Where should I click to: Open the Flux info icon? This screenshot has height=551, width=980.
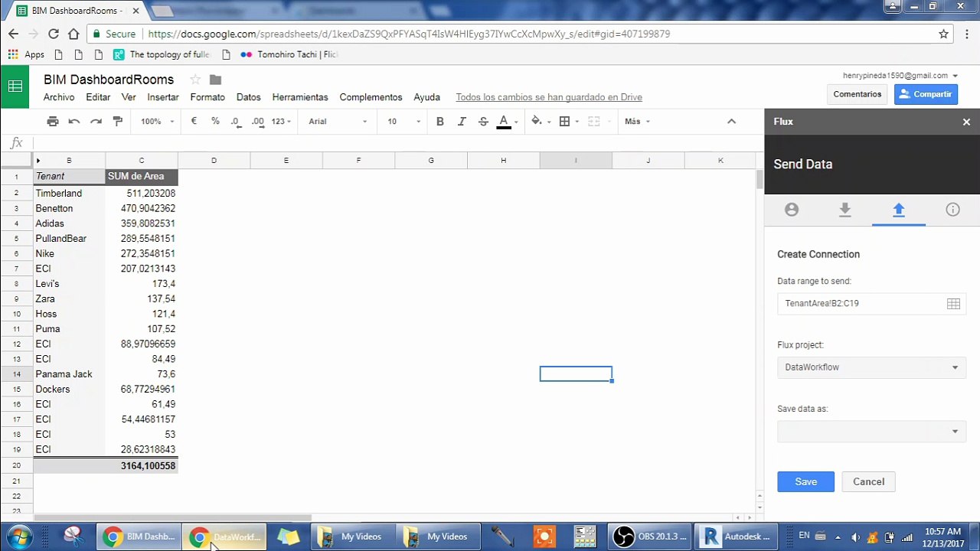click(x=952, y=210)
